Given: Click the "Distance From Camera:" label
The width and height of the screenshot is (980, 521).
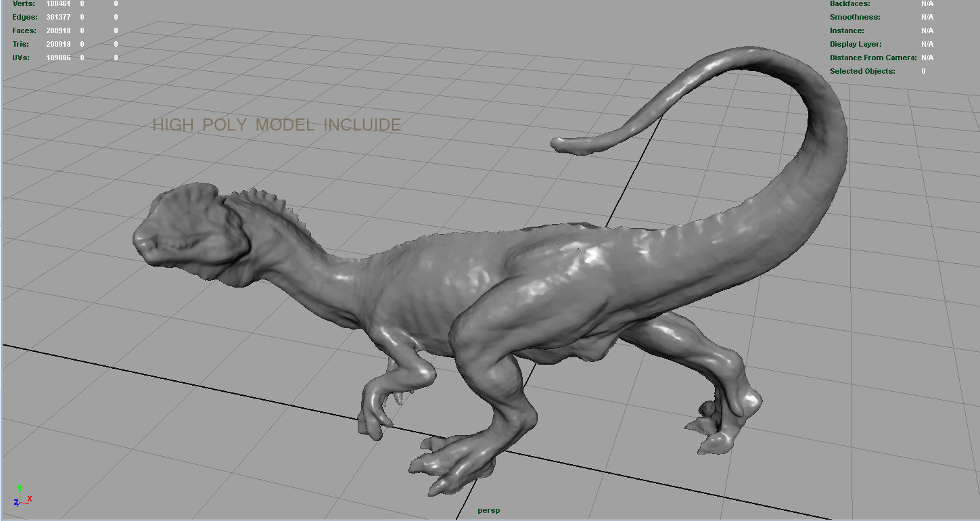Looking at the screenshot, I should [873, 58].
